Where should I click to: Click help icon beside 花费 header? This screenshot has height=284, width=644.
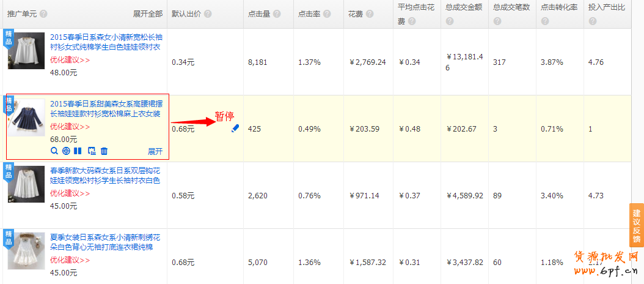tap(368, 14)
